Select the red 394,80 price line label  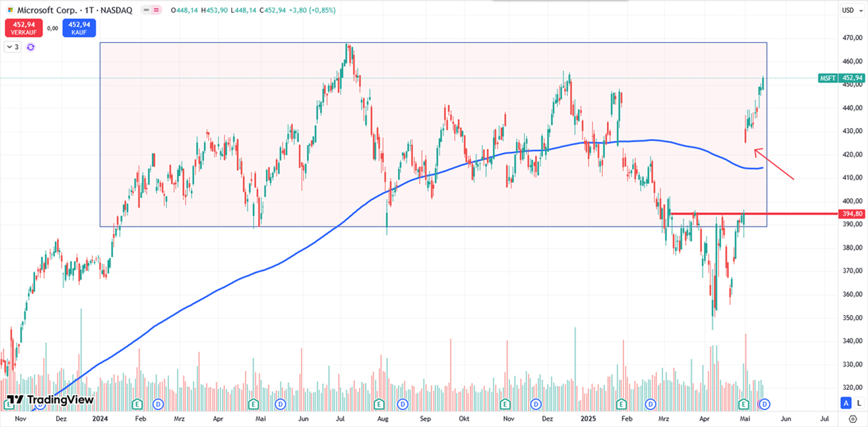point(851,214)
